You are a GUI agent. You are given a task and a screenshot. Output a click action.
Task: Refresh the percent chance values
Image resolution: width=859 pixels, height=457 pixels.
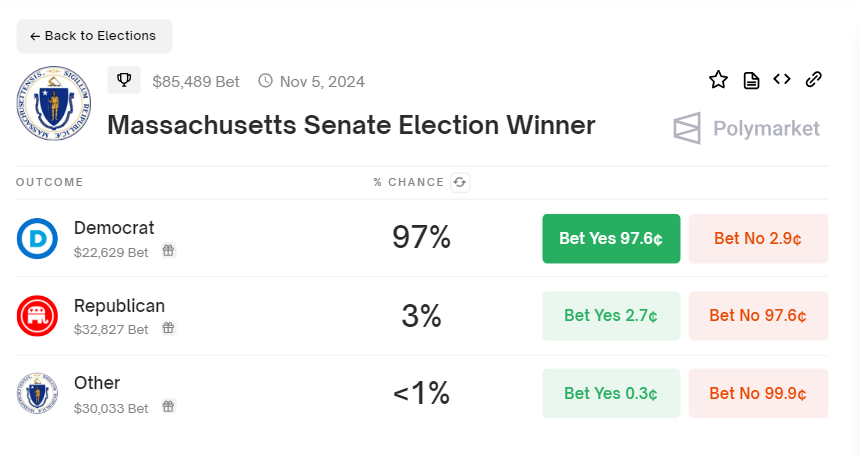pyautogui.click(x=460, y=182)
